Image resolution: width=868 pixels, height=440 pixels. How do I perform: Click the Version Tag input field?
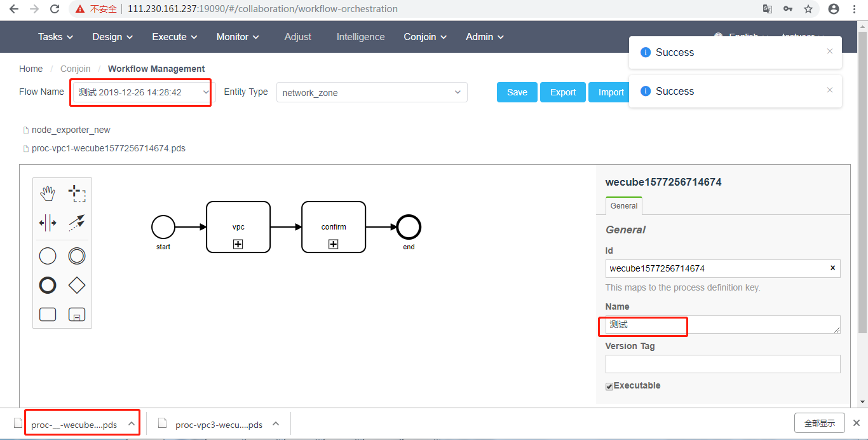[x=722, y=364]
